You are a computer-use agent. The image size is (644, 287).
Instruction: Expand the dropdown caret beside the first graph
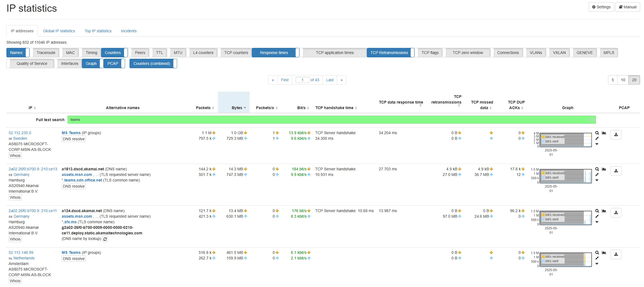coord(597,144)
